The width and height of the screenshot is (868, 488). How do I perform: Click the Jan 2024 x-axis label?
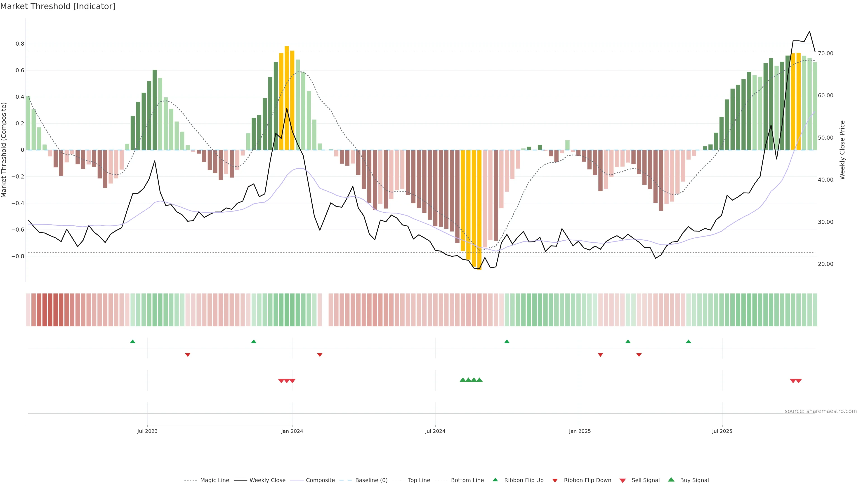(x=292, y=431)
